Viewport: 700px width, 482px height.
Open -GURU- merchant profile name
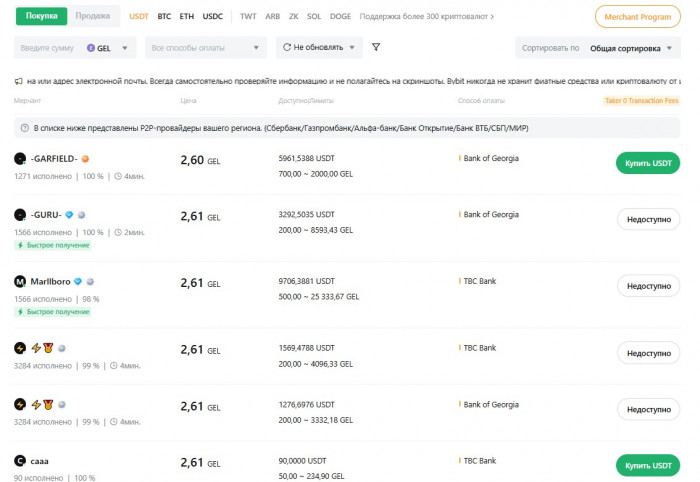[46, 215]
